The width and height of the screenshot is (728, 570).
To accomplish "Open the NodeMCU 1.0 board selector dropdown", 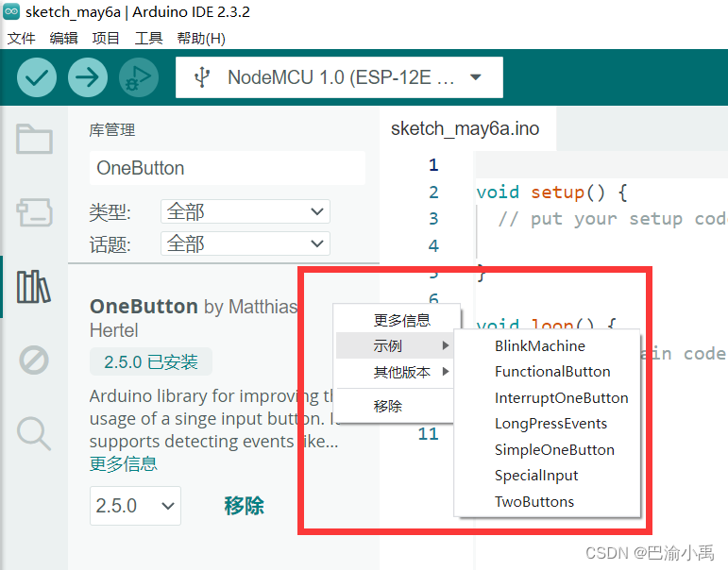I will point(339,77).
